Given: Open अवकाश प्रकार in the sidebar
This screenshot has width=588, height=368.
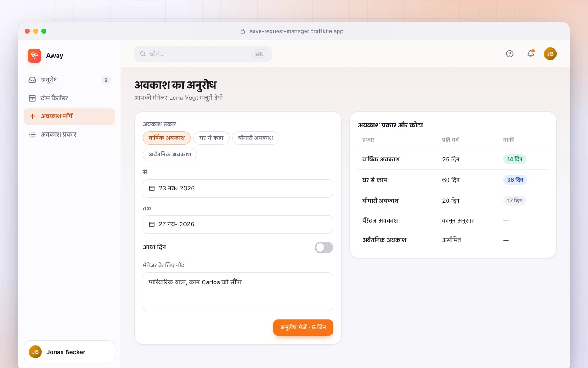Looking at the screenshot, I should [69, 135].
